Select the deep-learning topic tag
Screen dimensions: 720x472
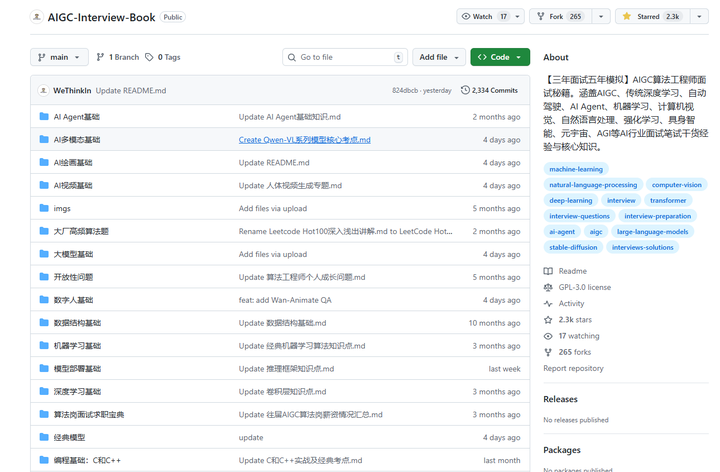pyautogui.click(x=570, y=200)
